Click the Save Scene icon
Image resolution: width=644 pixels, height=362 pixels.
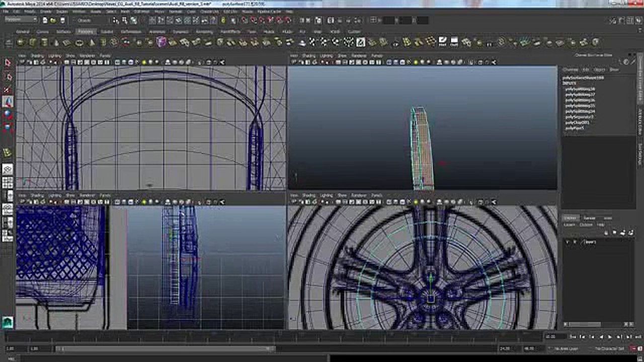62,21
